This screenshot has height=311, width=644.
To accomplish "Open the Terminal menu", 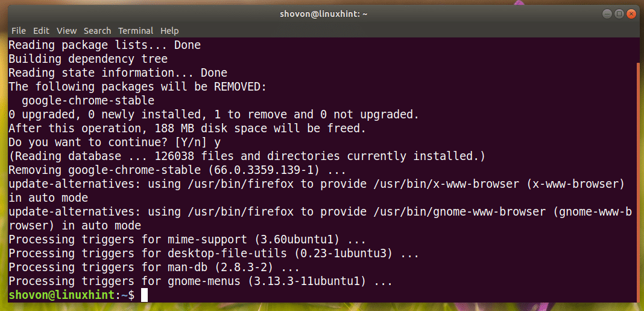I will coord(136,30).
